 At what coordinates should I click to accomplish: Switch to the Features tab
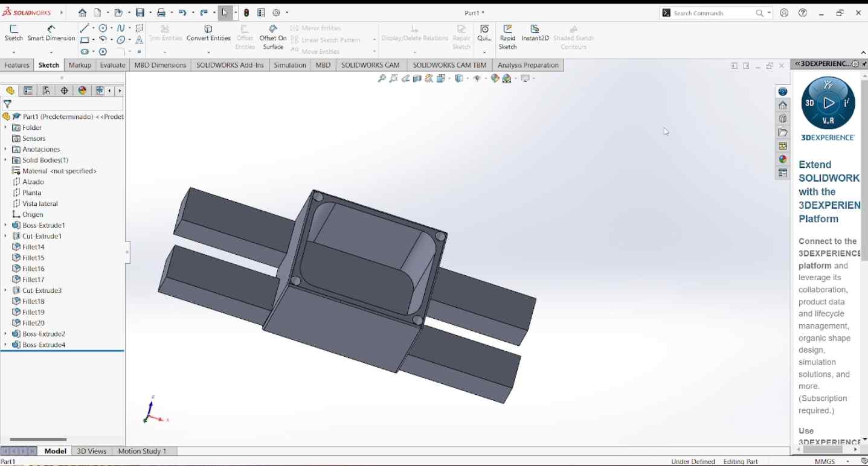pyautogui.click(x=17, y=65)
